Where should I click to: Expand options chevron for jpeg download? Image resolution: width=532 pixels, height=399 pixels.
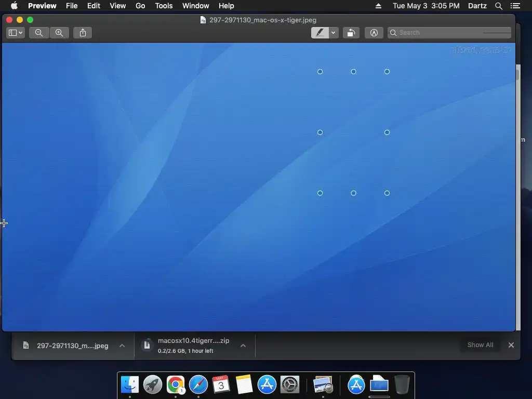[122, 345]
